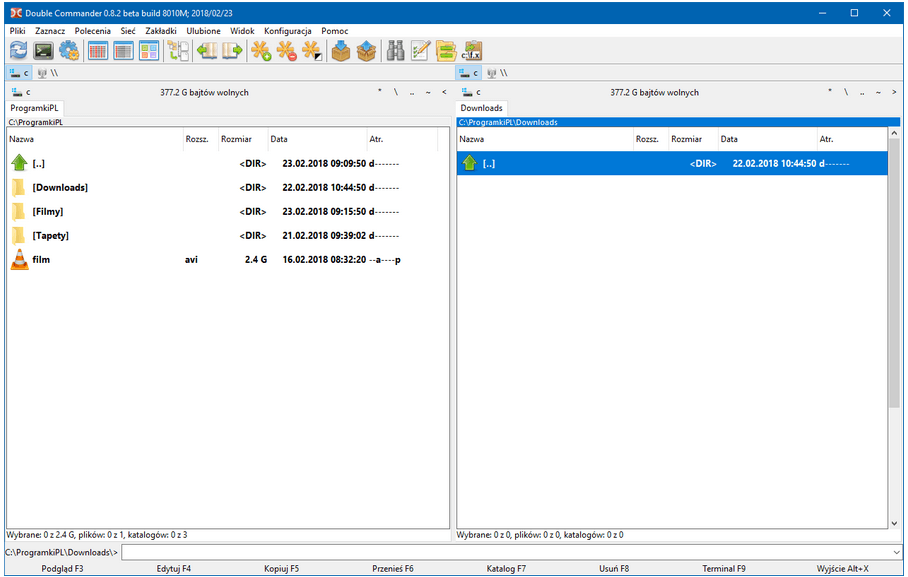Select drive c button above right panel
This screenshot has height=577, width=908.
[x=469, y=73]
